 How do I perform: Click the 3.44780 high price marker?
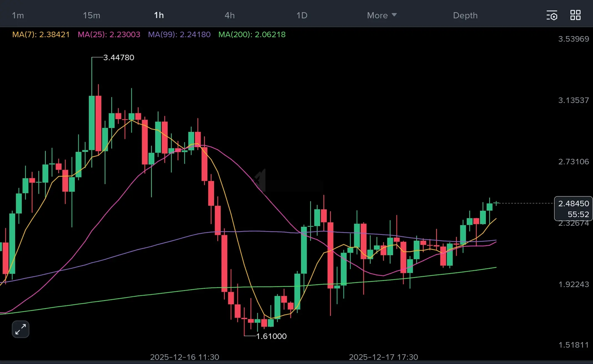[x=119, y=57]
